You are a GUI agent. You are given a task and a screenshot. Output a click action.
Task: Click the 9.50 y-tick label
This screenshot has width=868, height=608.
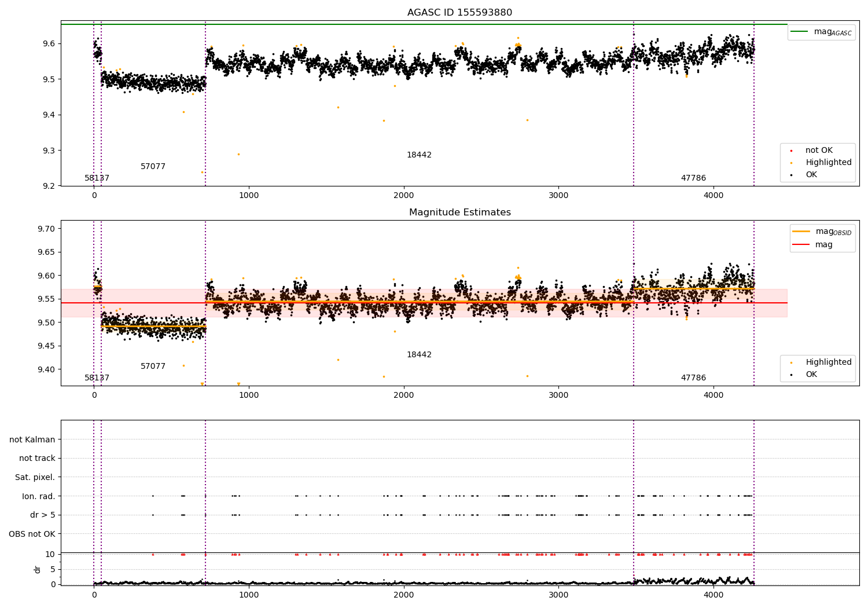click(47, 323)
